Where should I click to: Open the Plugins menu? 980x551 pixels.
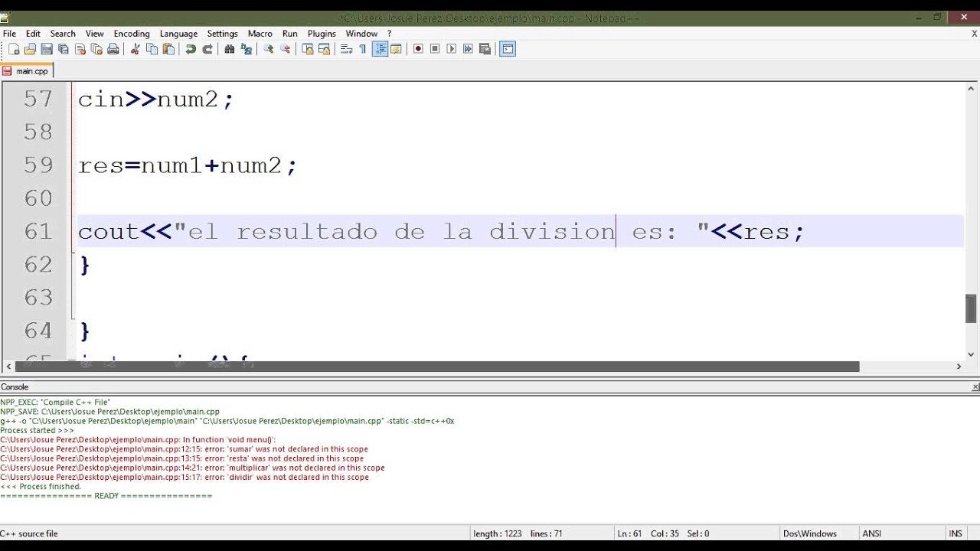pyautogui.click(x=322, y=34)
